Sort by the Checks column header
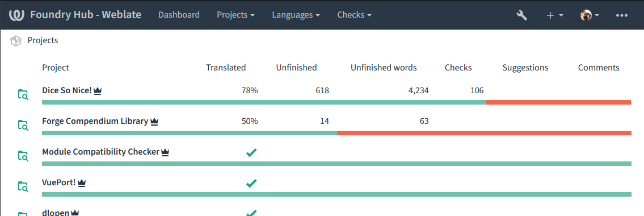644x216 pixels. pyautogui.click(x=458, y=68)
